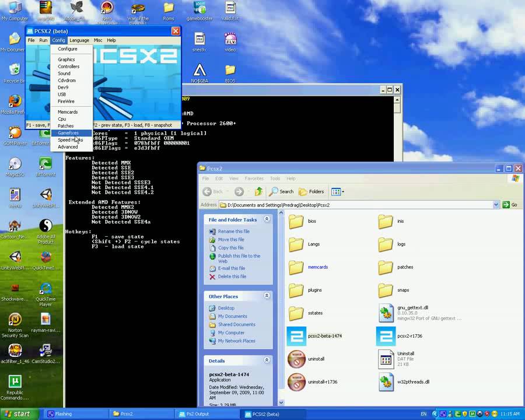Click My Network Places link
Image resolution: width=525 pixels, height=420 pixels.
[x=236, y=341]
